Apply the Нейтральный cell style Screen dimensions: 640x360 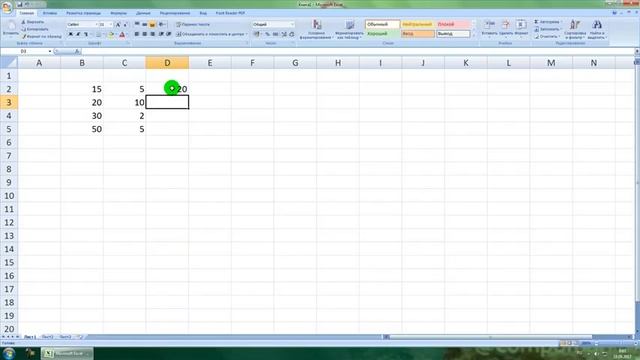417,24
